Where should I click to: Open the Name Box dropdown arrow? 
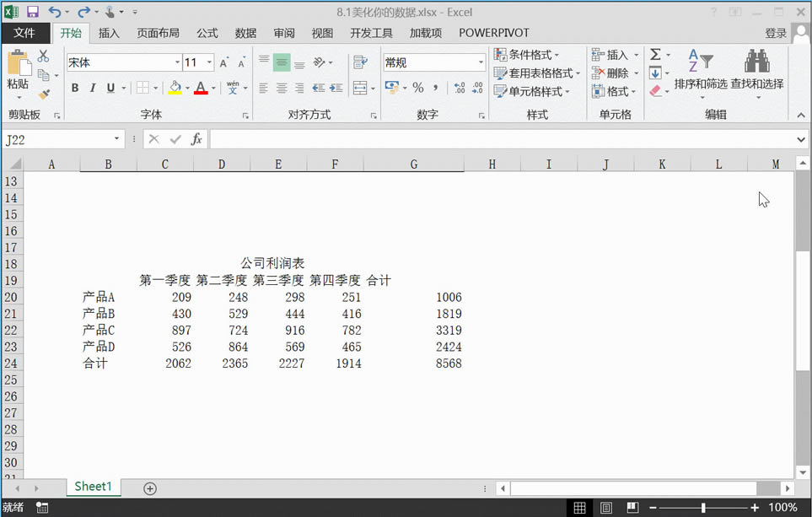click(x=117, y=139)
